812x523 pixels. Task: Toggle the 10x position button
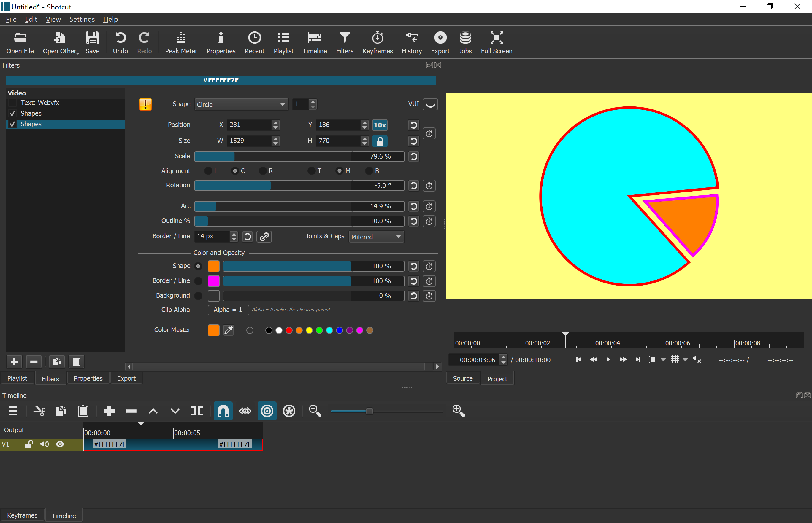coord(379,125)
